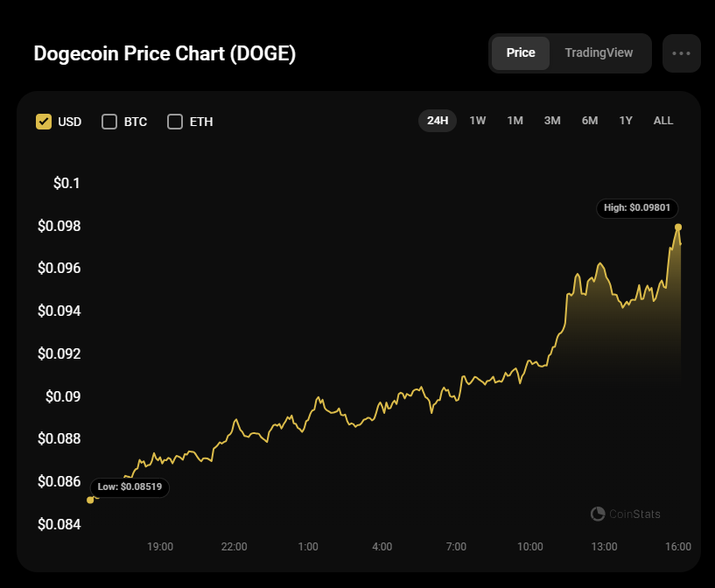
Task: Click the yellow low point marker
Action: pos(90,500)
